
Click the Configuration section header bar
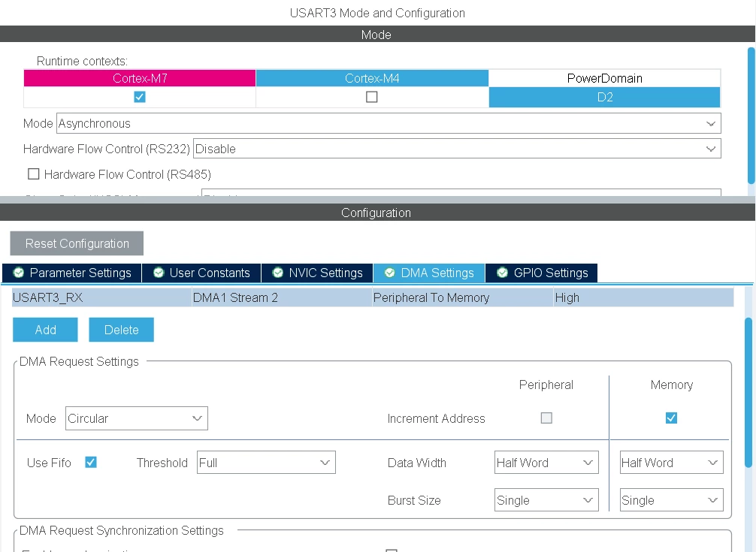(377, 213)
